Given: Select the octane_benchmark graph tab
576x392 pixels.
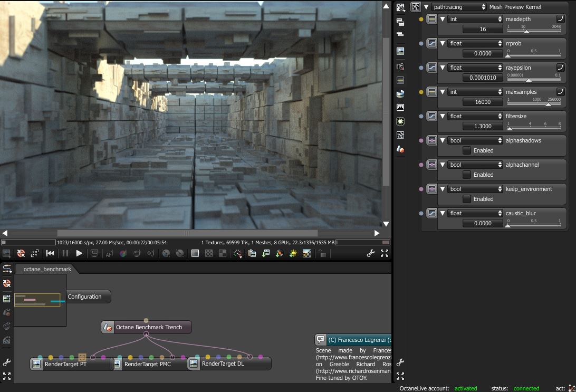Looking at the screenshot, I should [x=47, y=269].
